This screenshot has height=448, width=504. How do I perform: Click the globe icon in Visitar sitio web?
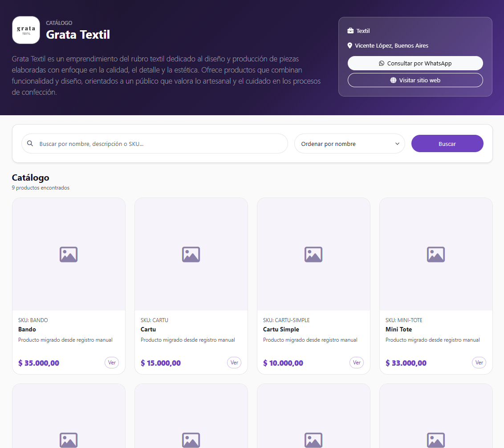point(393,80)
